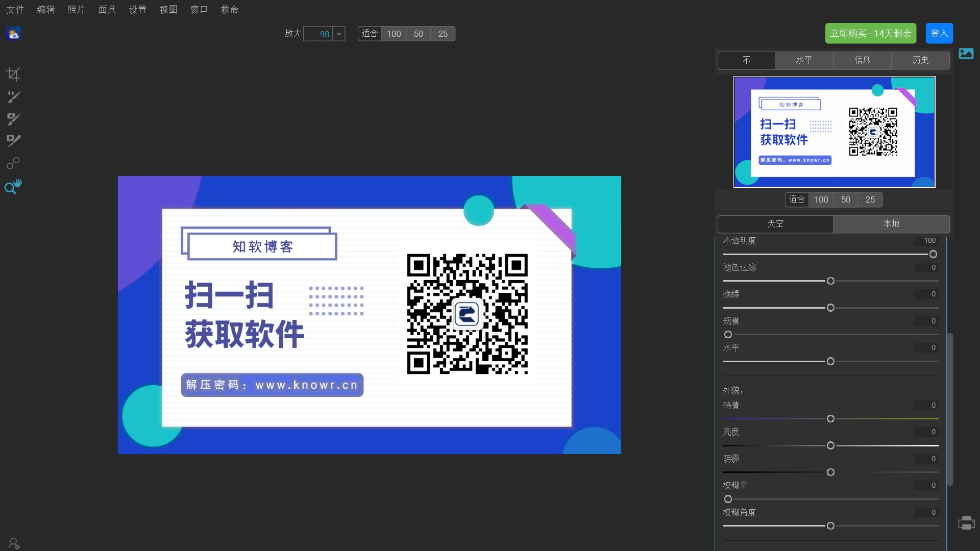980x551 pixels.
Task: Click 25 below the preview thumbnail
Action: pos(870,200)
